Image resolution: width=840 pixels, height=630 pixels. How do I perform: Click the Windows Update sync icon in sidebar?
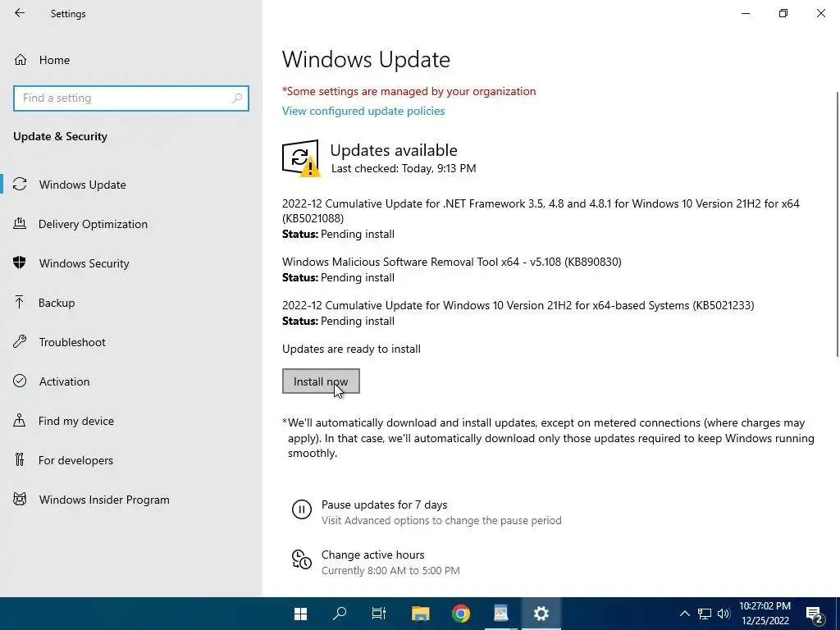pyautogui.click(x=20, y=184)
